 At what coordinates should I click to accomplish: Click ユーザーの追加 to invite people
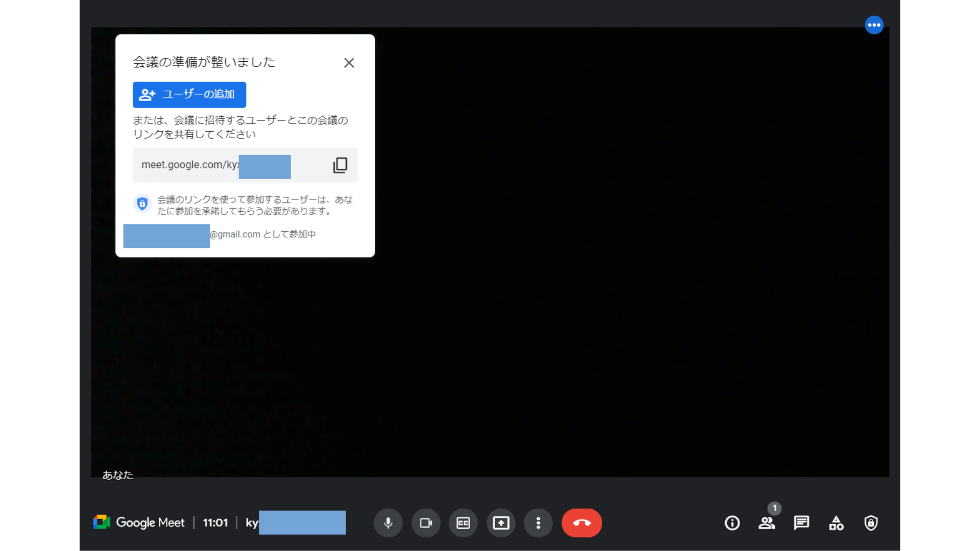(189, 94)
